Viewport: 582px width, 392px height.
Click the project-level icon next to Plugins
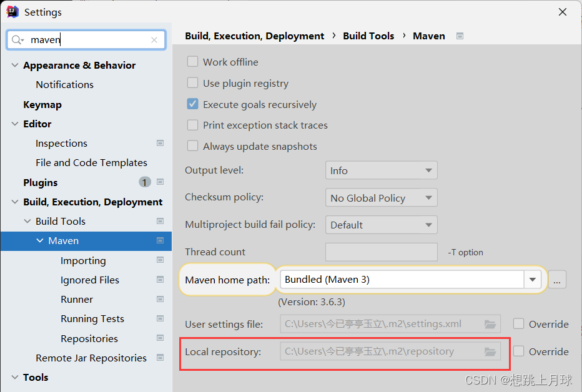pos(160,182)
